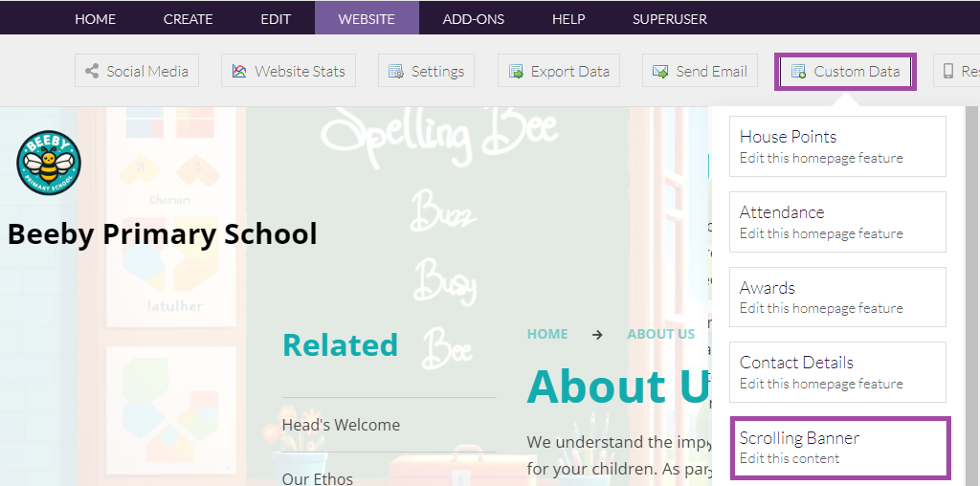Open Awards in Custom Data list

pyautogui.click(x=837, y=297)
